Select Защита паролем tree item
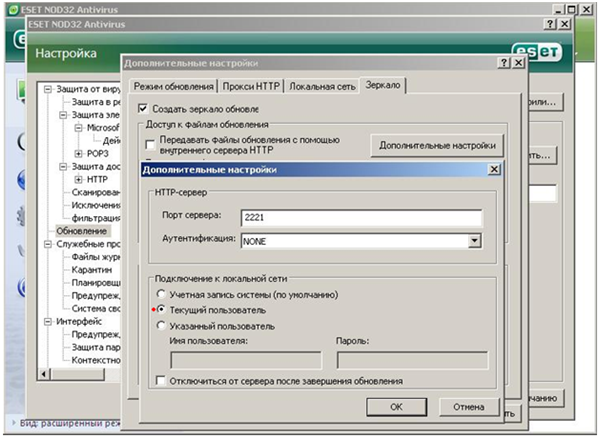 point(96,347)
